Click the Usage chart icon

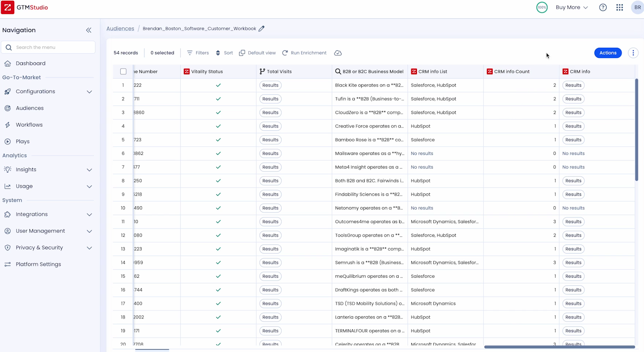[x=7, y=186]
